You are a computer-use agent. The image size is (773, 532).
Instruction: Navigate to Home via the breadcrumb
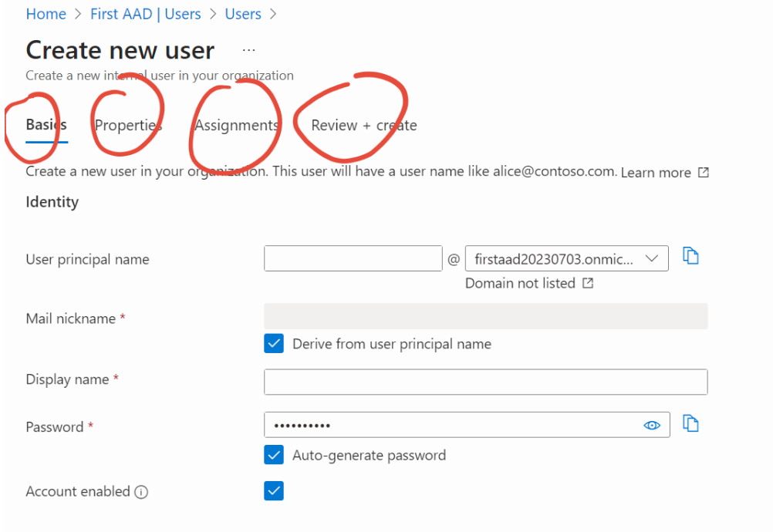(46, 13)
